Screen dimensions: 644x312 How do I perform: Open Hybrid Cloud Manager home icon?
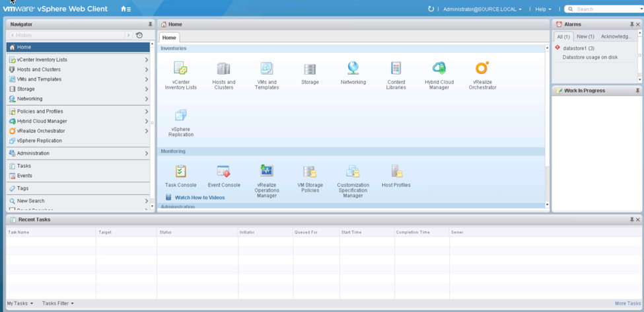tap(439, 68)
